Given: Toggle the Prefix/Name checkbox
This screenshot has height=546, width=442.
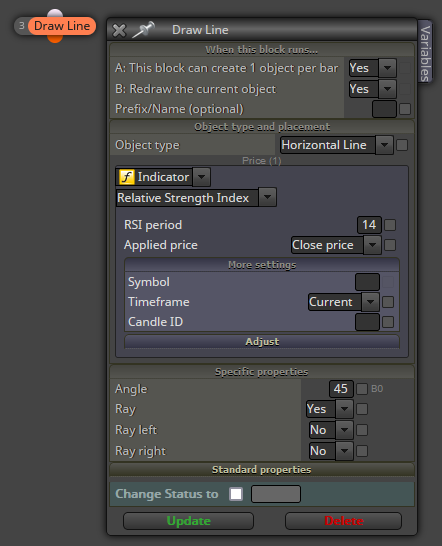Looking at the screenshot, I should [405, 109].
